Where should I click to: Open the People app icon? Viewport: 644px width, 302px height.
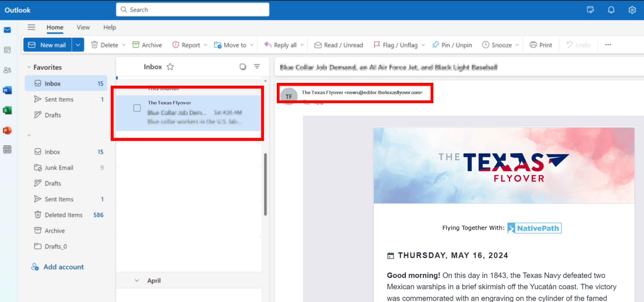coord(7,70)
